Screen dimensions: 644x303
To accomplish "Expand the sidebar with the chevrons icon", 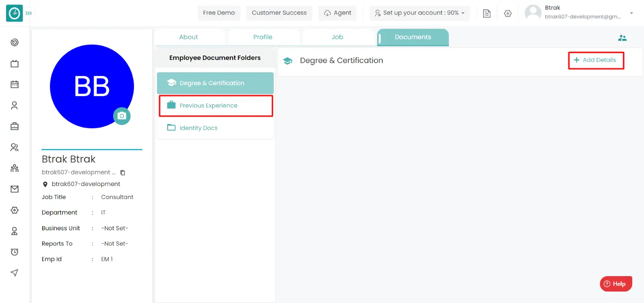I will coord(29,13).
